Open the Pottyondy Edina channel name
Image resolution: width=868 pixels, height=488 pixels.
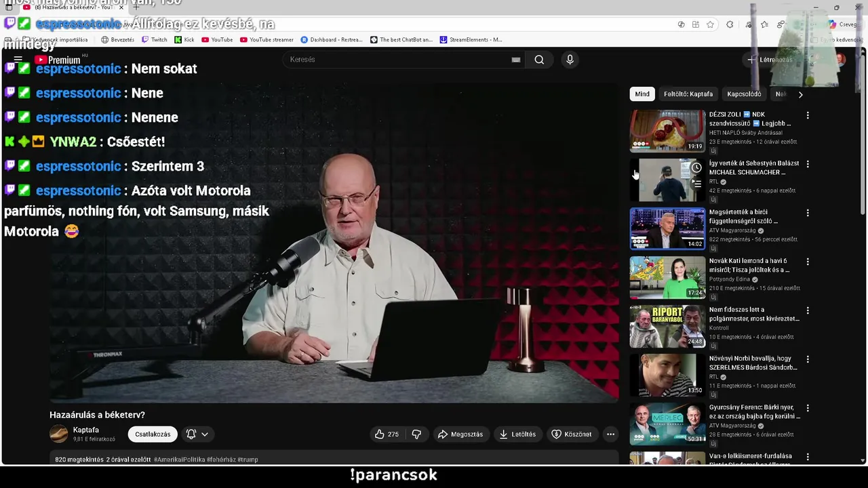[730, 279]
